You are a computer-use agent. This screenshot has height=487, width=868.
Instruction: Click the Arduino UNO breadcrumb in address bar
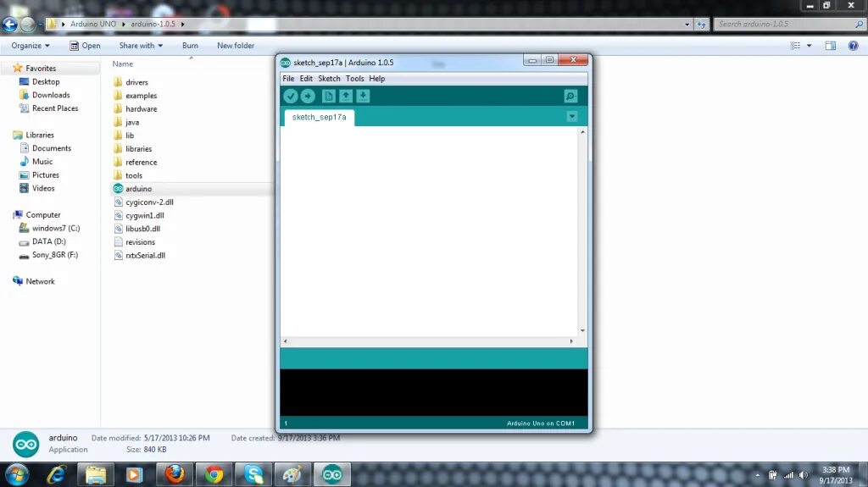[93, 25]
